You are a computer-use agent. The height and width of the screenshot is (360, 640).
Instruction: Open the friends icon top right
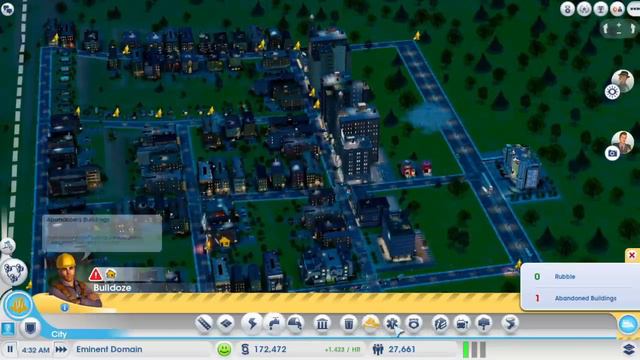click(617, 9)
